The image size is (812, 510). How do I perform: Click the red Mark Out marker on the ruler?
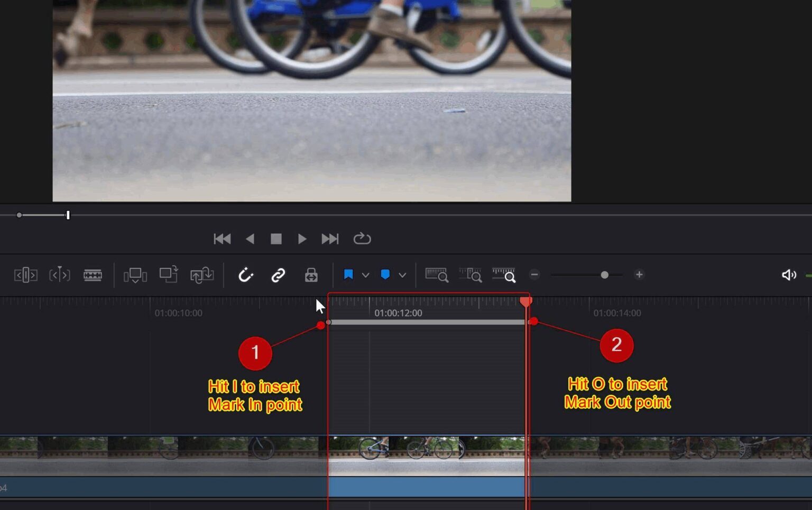(526, 302)
